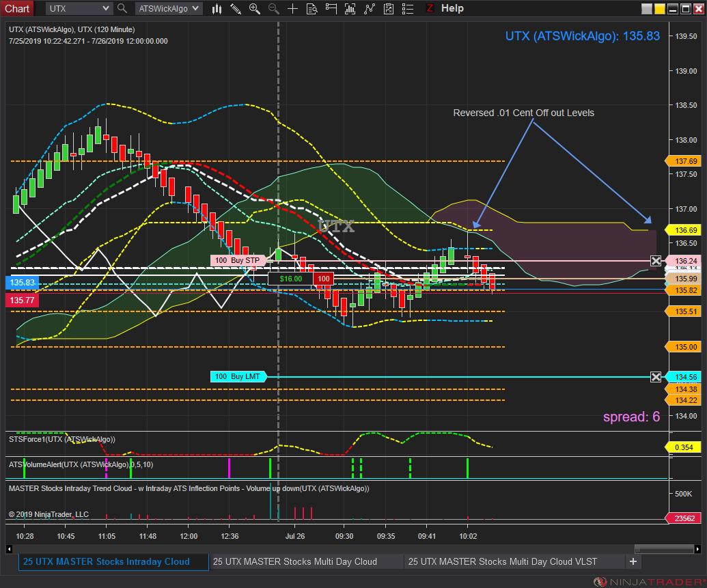The height and width of the screenshot is (588, 707).
Task: Open the bar chart style icon
Action: coord(217,9)
